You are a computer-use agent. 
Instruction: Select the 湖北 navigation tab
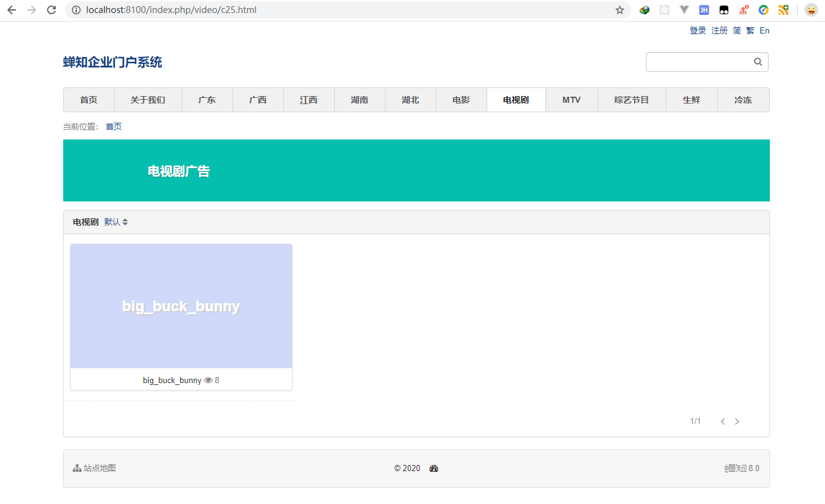click(x=410, y=100)
